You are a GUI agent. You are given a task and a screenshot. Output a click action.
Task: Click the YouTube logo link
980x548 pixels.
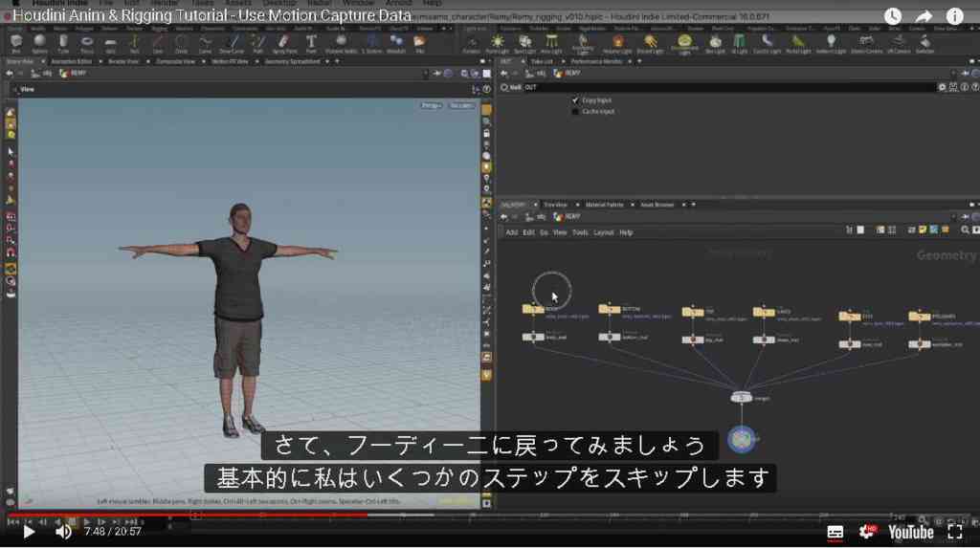pos(911,533)
